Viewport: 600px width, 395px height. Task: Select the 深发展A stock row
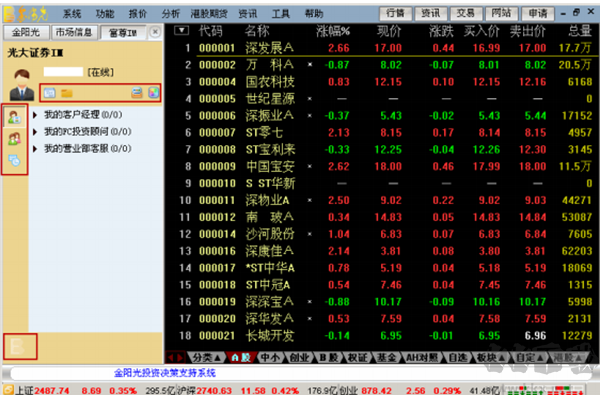coord(383,48)
